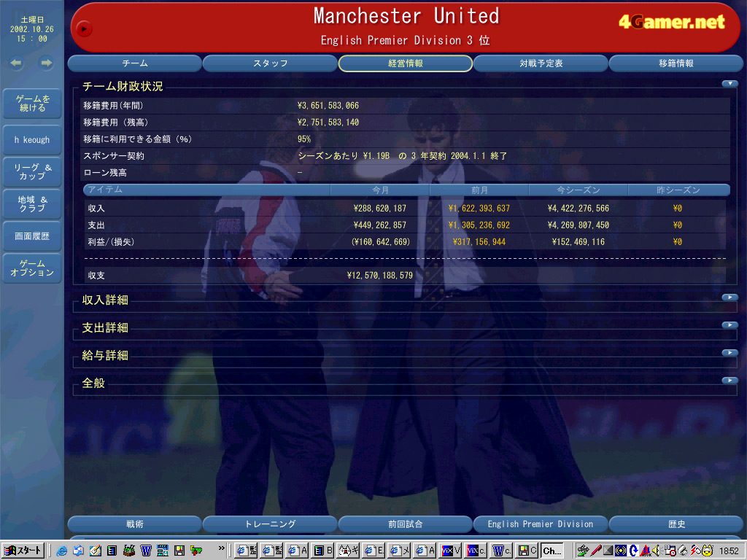Go forward with the right arrow
The width and height of the screenshot is (747, 560).
[46, 63]
